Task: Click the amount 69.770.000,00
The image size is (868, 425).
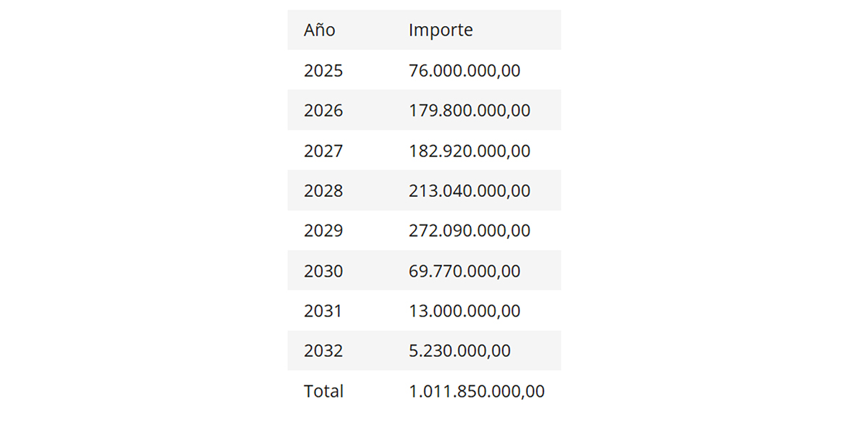Action: tap(464, 272)
